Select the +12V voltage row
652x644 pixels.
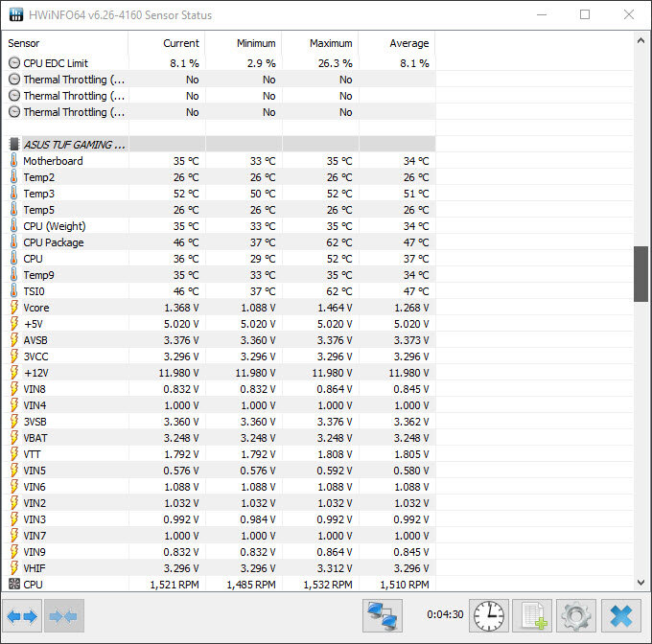pyautogui.click(x=36, y=373)
